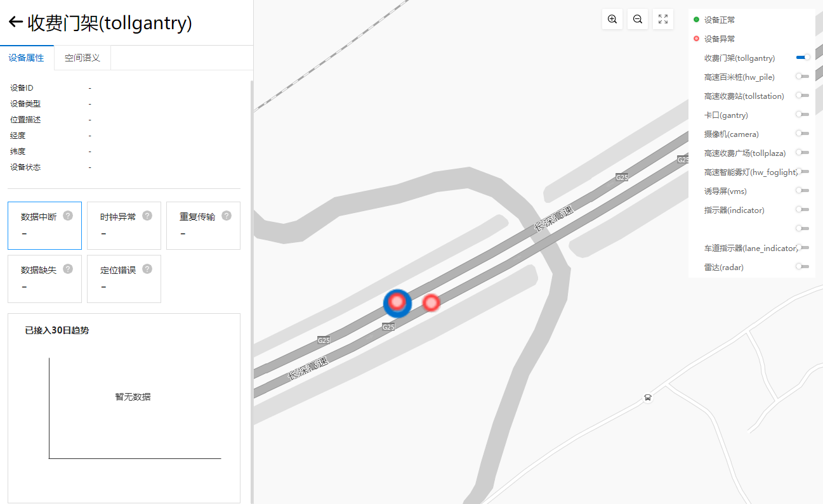Click help icon next to 重复传输
823x504 pixels.
[227, 216]
